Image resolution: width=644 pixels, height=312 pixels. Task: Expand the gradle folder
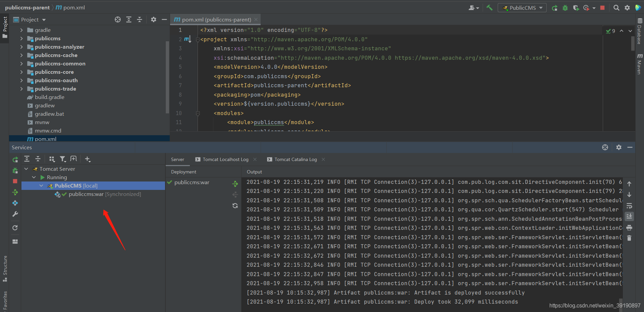pos(21,30)
